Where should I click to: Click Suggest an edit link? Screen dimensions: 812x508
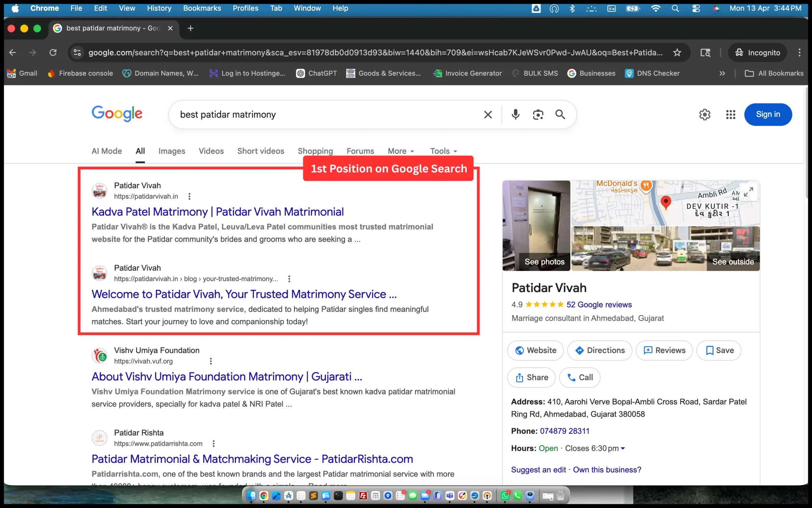(x=538, y=470)
